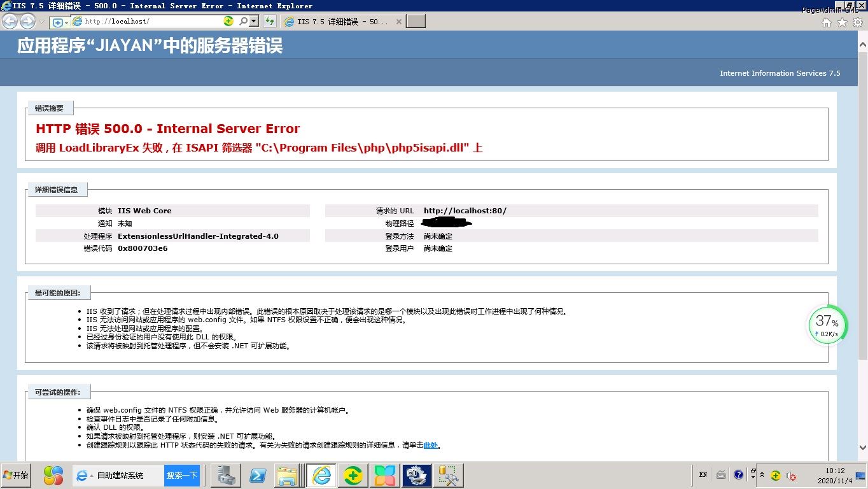Refresh the page with green arrows button
Image resolution: width=868 pixels, height=489 pixels.
[x=270, y=21]
